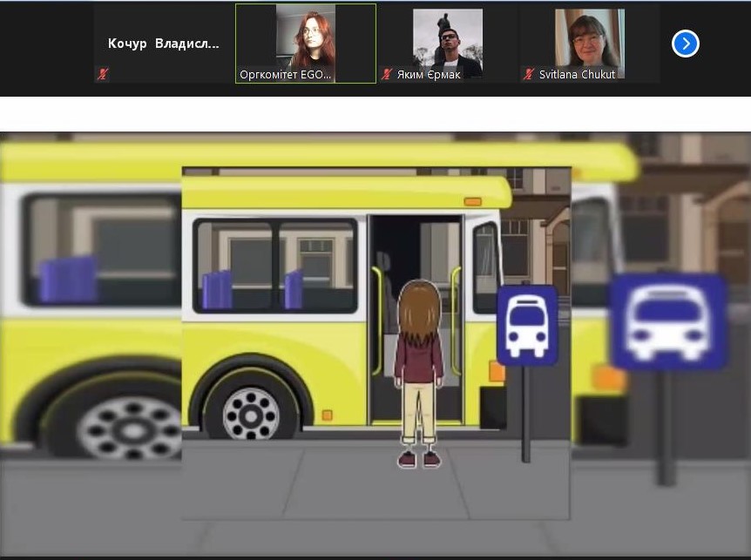Show next participants with the blue arrow
This screenshot has height=560, width=751.
686,44
